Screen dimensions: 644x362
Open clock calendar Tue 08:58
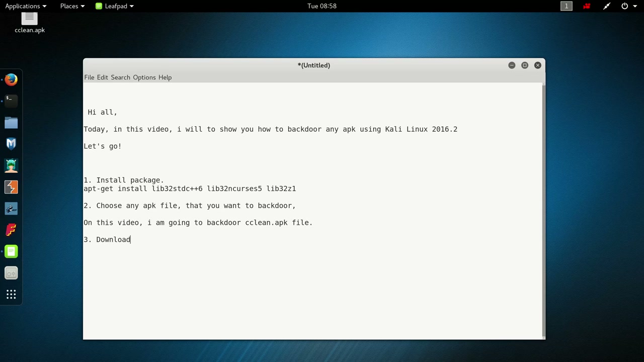(322, 6)
